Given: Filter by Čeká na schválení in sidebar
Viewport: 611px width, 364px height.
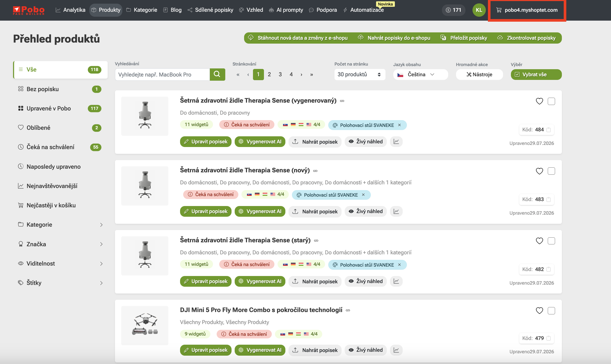Looking at the screenshot, I should click(60, 147).
